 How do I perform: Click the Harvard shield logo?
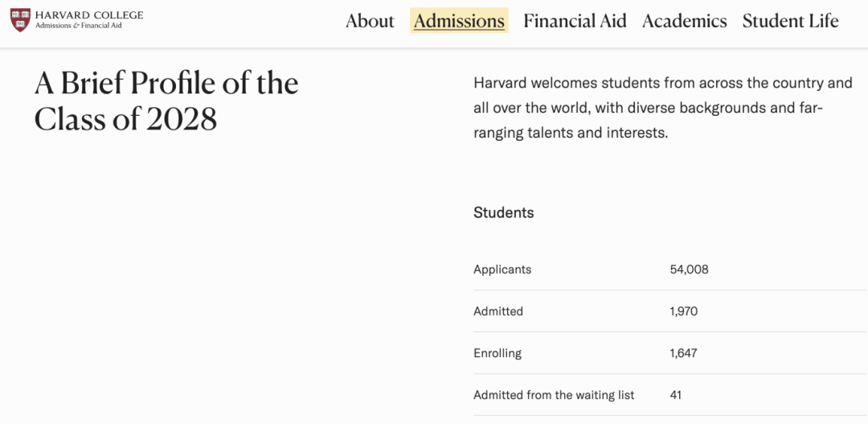[20, 20]
